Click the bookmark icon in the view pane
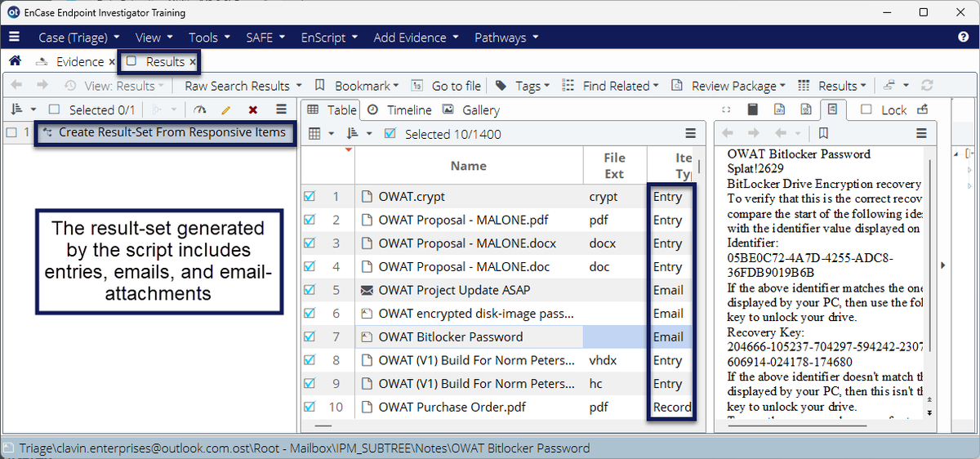Viewport: 980px width, 459px height. coord(823,133)
